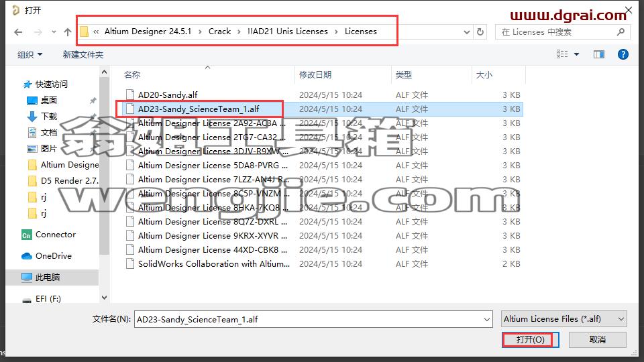Select 快速访问 in navigation pane
This screenshot has height=362, width=644.
(x=52, y=84)
